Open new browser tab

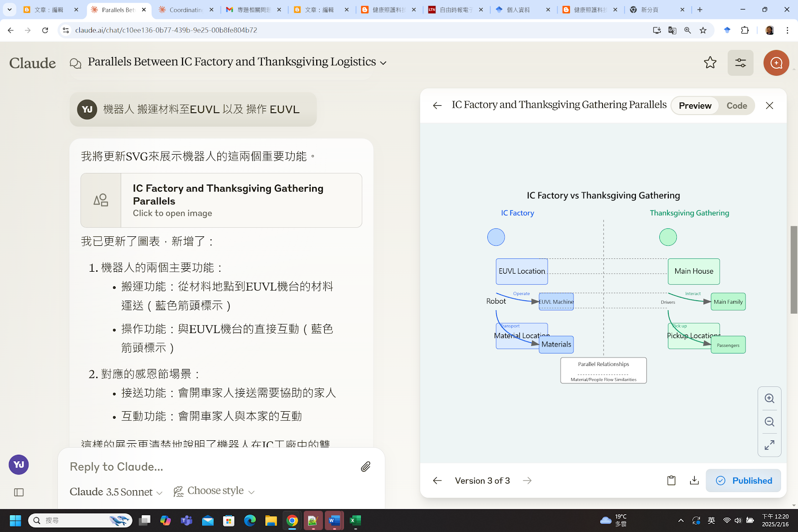[700, 9]
